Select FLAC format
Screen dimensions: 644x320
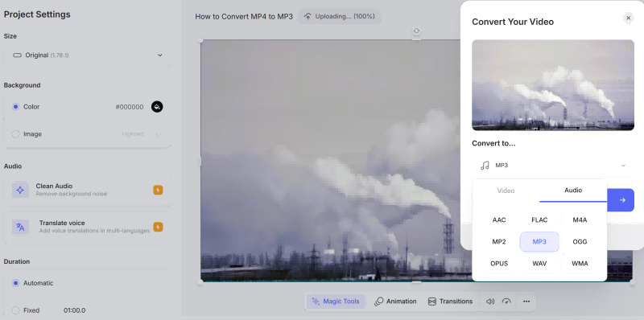click(x=539, y=219)
